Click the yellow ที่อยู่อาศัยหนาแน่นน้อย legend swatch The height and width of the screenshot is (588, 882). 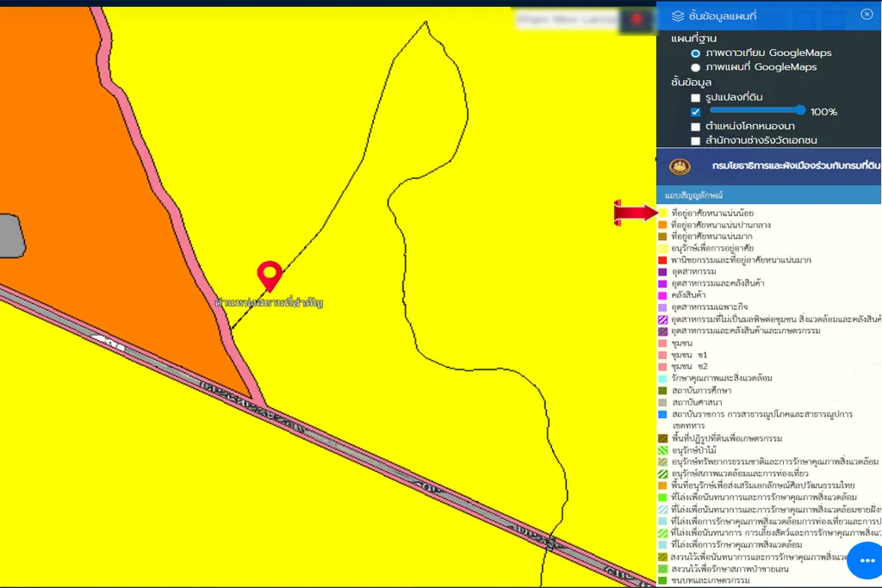(x=662, y=213)
